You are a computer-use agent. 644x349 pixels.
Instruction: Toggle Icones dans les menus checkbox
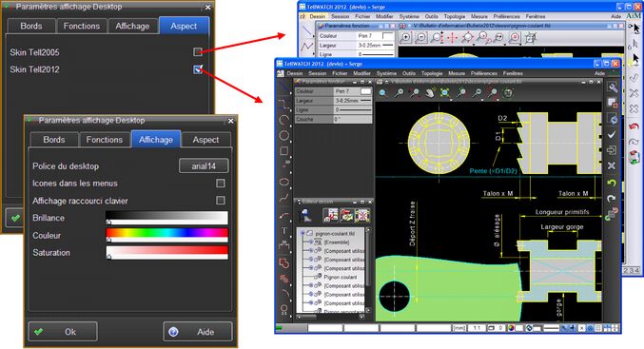(x=221, y=184)
